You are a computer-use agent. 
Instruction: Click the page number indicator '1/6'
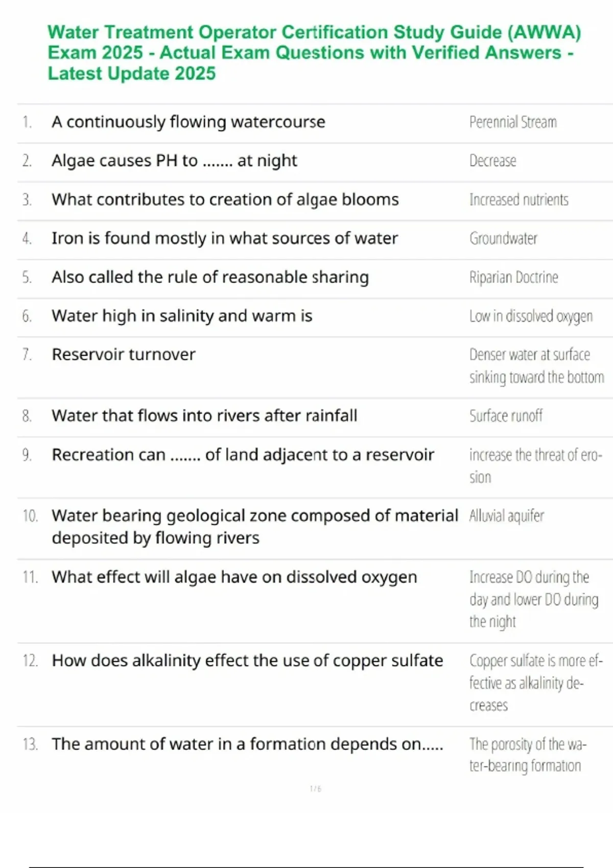coord(315,789)
